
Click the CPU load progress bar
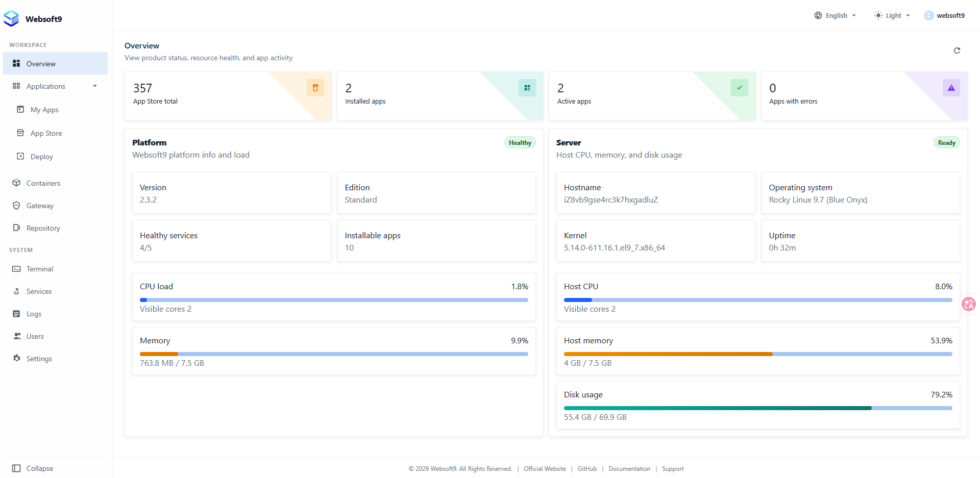click(x=334, y=300)
